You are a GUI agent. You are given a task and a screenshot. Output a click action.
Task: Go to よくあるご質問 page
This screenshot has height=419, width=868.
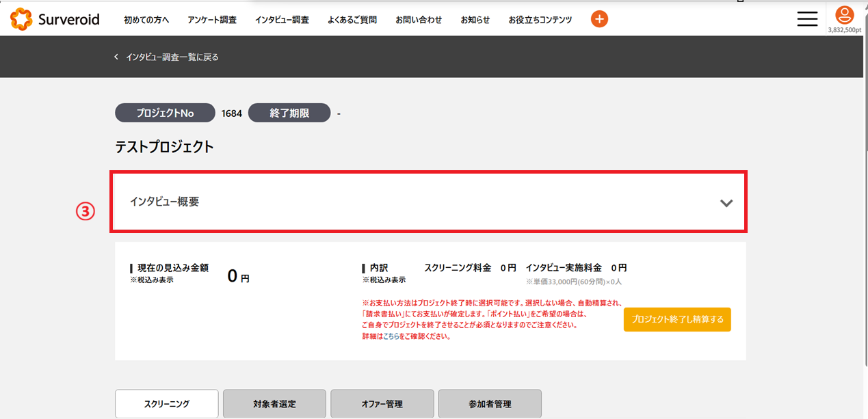[352, 20]
